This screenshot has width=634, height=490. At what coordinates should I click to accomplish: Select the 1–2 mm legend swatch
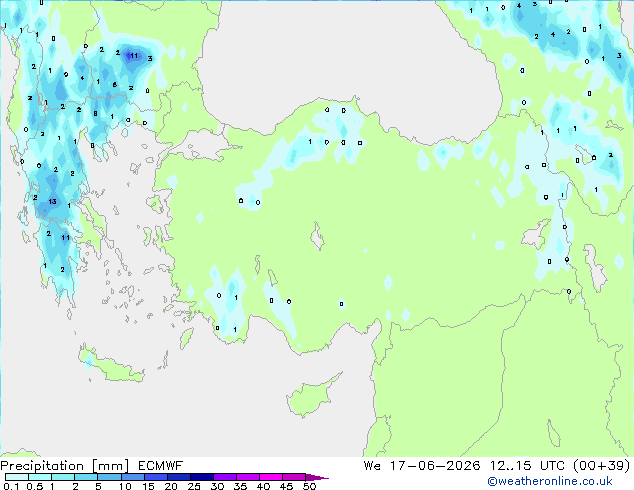pyautogui.click(x=63, y=477)
